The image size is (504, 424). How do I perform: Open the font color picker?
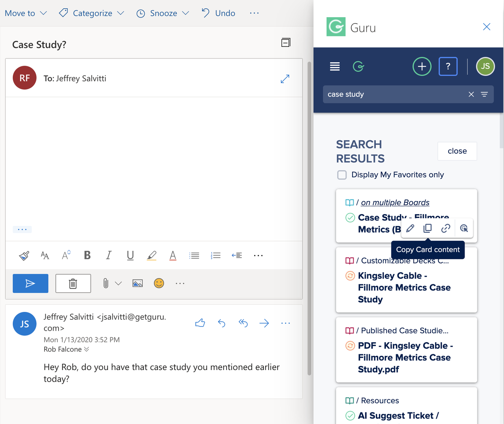tap(172, 255)
